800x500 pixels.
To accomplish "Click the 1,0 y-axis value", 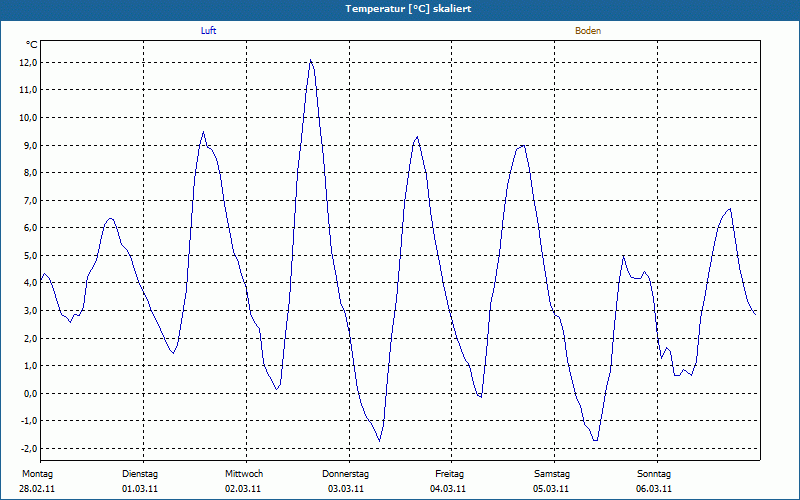I will point(30,365).
